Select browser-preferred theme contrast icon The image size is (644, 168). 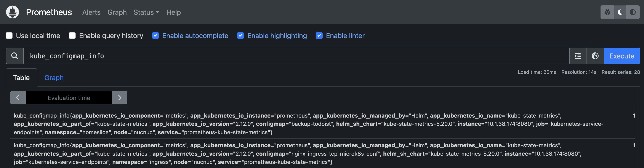coord(633,12)
